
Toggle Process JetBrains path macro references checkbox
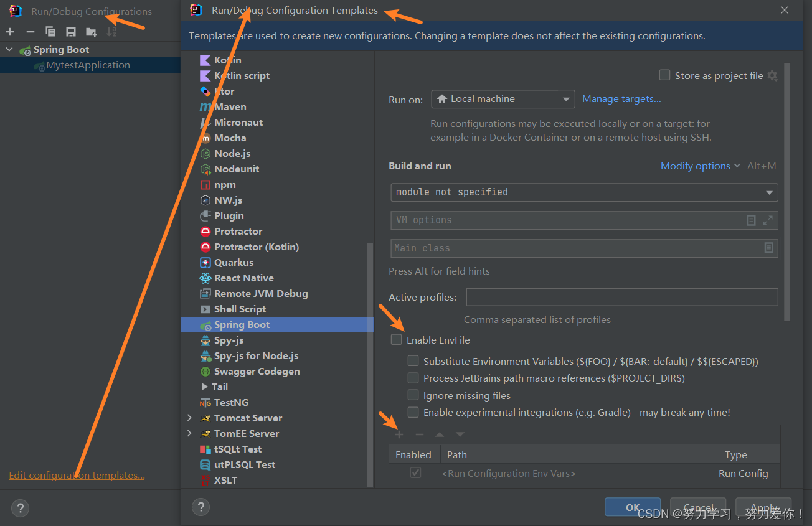pos(413,378)
